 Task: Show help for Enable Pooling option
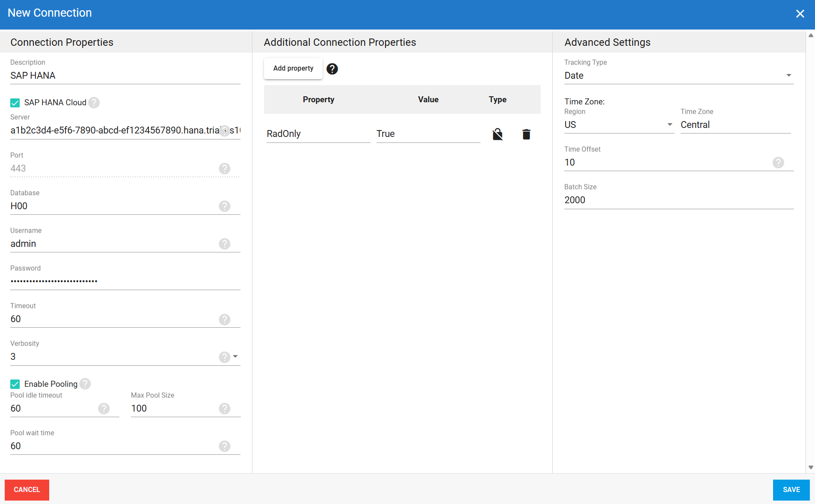pyautogui.click(x=85, y=384)
